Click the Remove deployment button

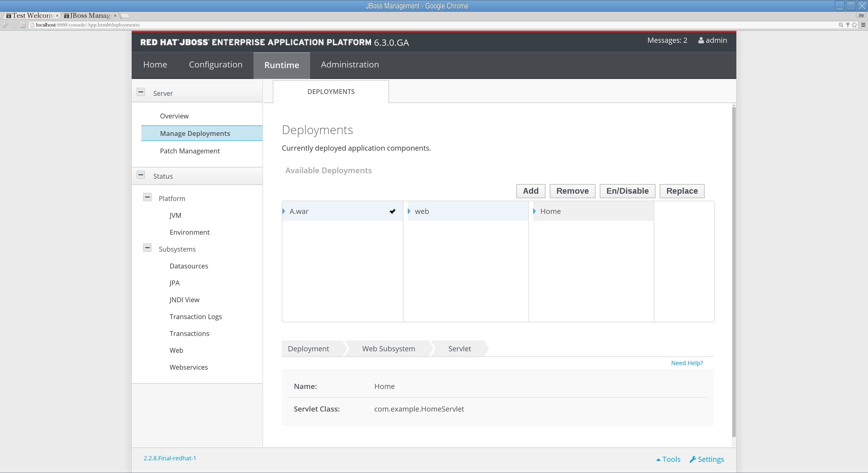pyautogui.click(x=573, y=191)
